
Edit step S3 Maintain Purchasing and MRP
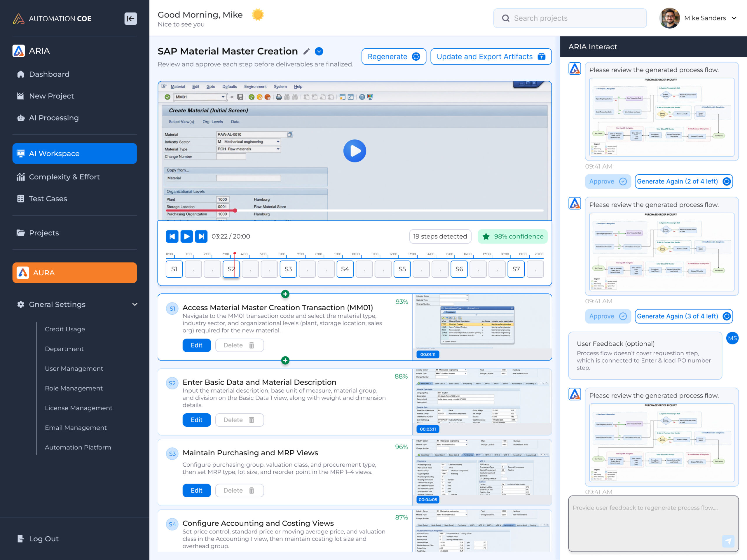pos(197,491)
